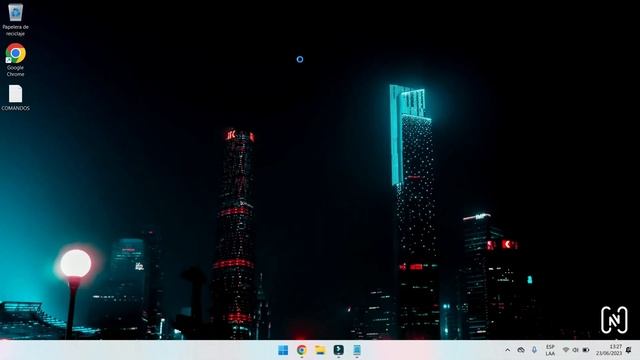Expand the hidden system tray icons chevron
Image resolution: width=640 pixels, height=360 pixels.
(507, 350)
